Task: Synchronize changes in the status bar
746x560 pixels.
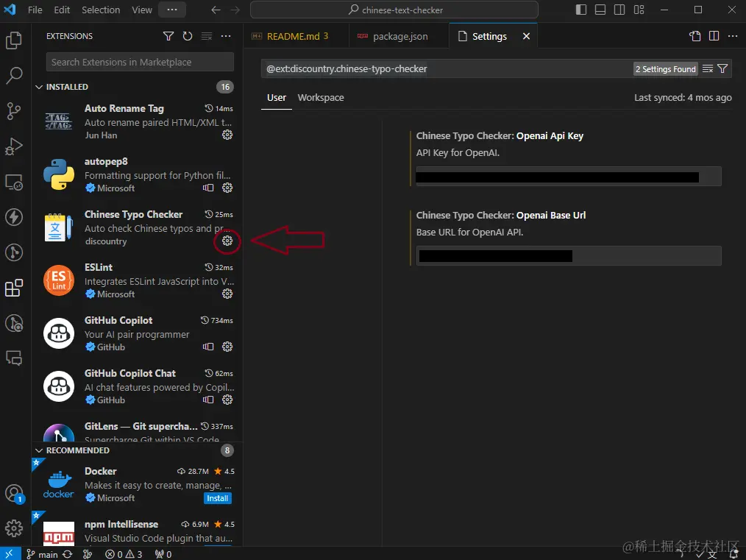Action: coord(68,554)
